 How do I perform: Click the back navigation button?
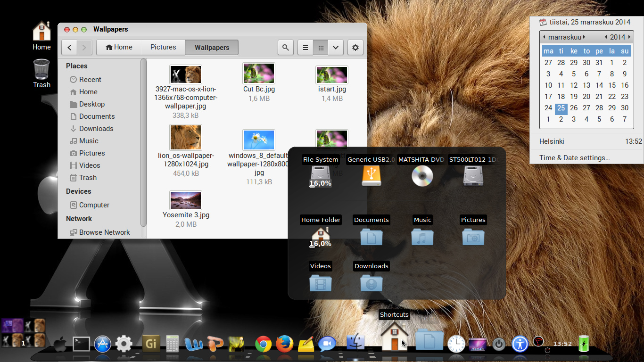tap(69, 48)
